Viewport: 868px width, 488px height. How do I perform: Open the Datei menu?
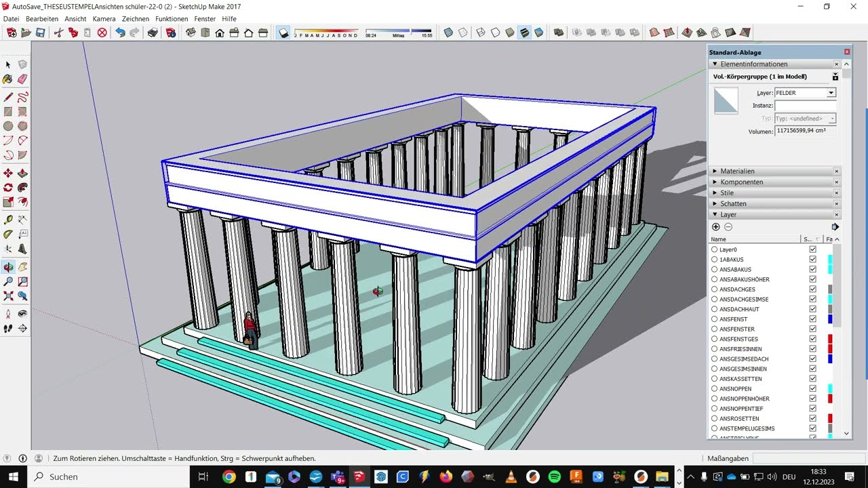pos(11,19)
